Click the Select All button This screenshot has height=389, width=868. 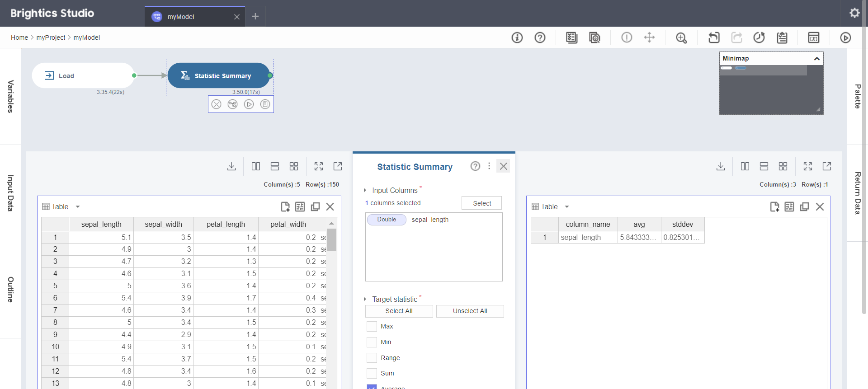pos(399,311)
